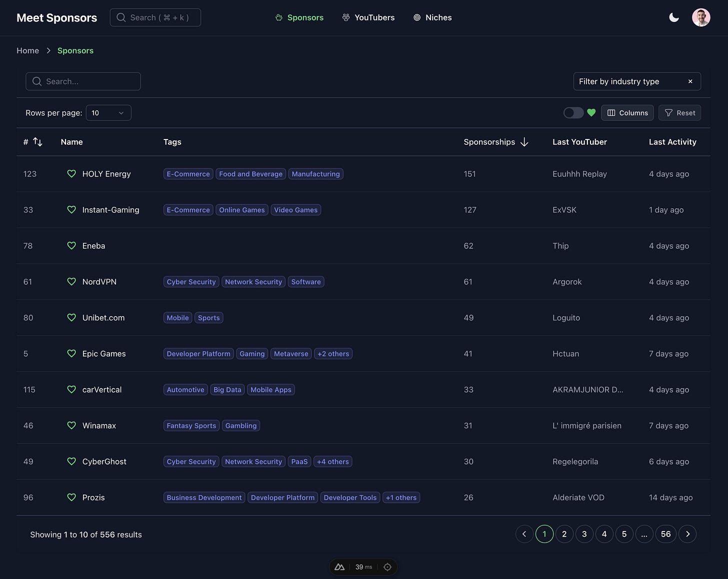This screenshot has width=728, height=579.
Task: Go to previous page with left chevron
Action: [524, 534]
